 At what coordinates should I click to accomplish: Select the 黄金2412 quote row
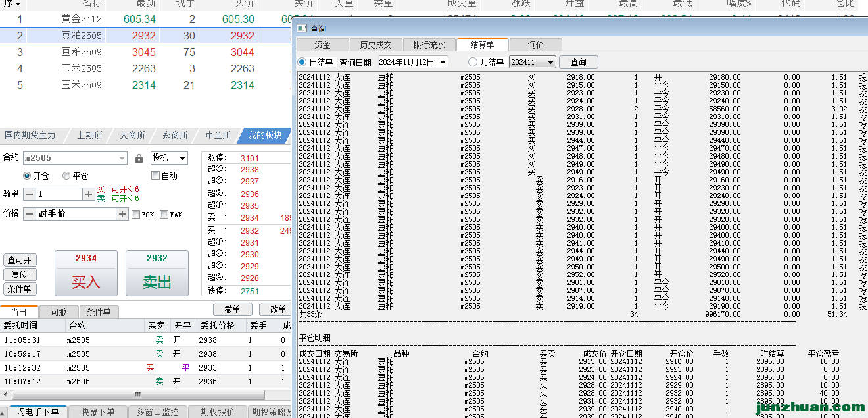[x=145, y=20]
